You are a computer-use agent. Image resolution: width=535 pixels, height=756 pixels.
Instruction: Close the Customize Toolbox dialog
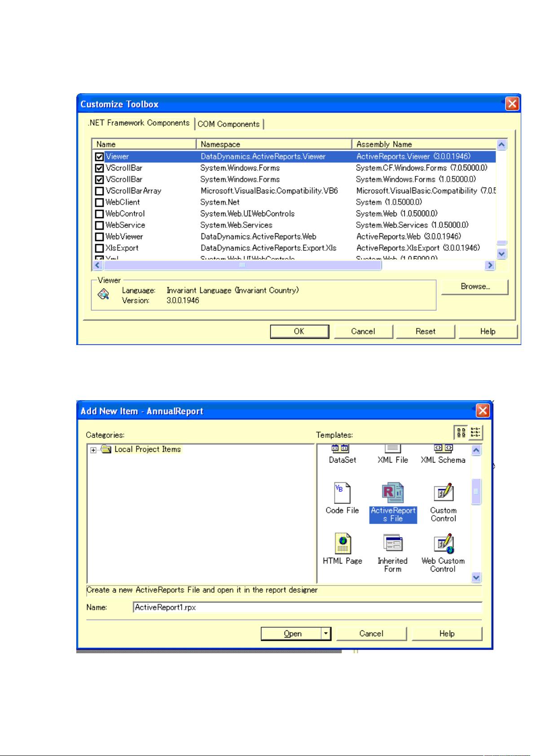(x=512, y=104)
